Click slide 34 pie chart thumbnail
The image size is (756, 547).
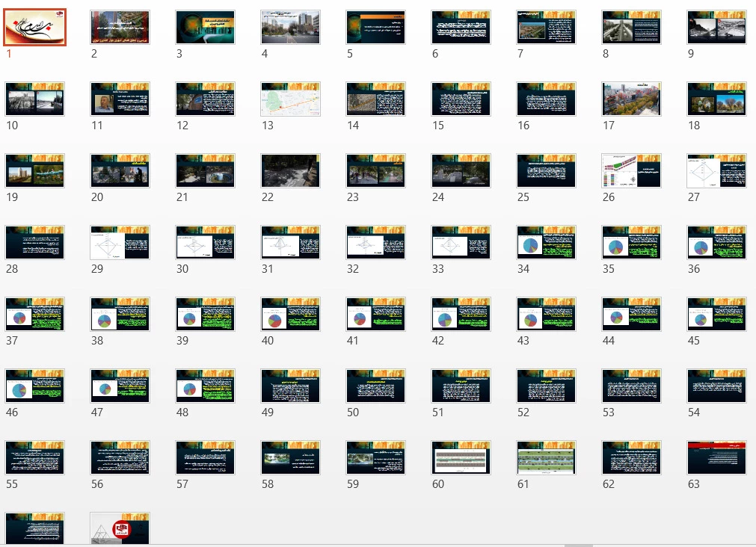(546, 243)
